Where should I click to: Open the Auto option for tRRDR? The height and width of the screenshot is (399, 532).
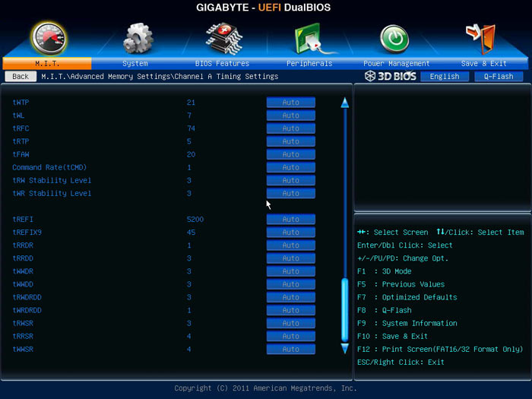point(291,245)
